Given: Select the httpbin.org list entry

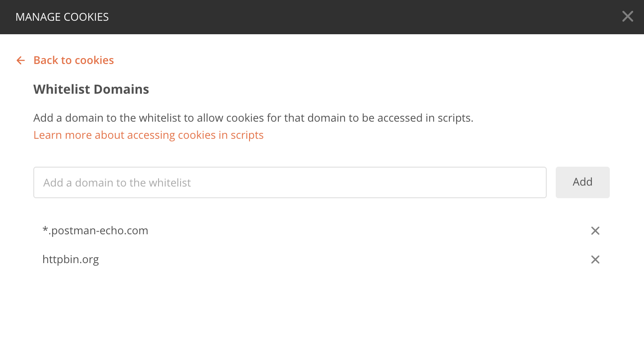Looking at the screenshot, I should point(71,259).
